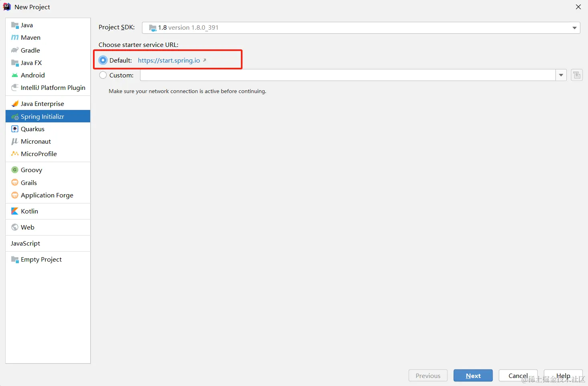The width and height of the screenshot is (588, 386).
Task: Choose the JavaScript project type
Action: pos(48,244)
